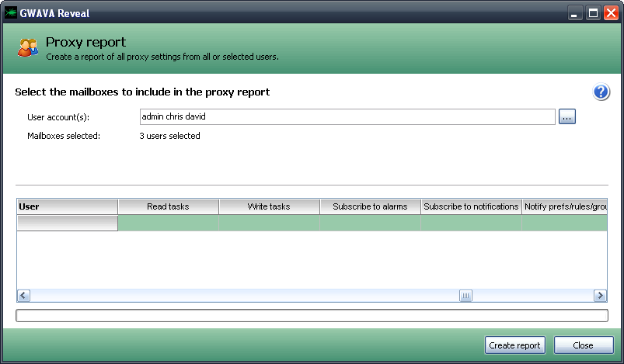Click the Create report button

click(x=514, y=345)
